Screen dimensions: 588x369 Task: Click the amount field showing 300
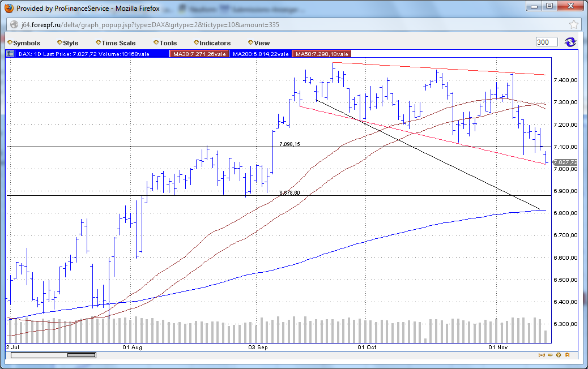[x=546, y=41]
